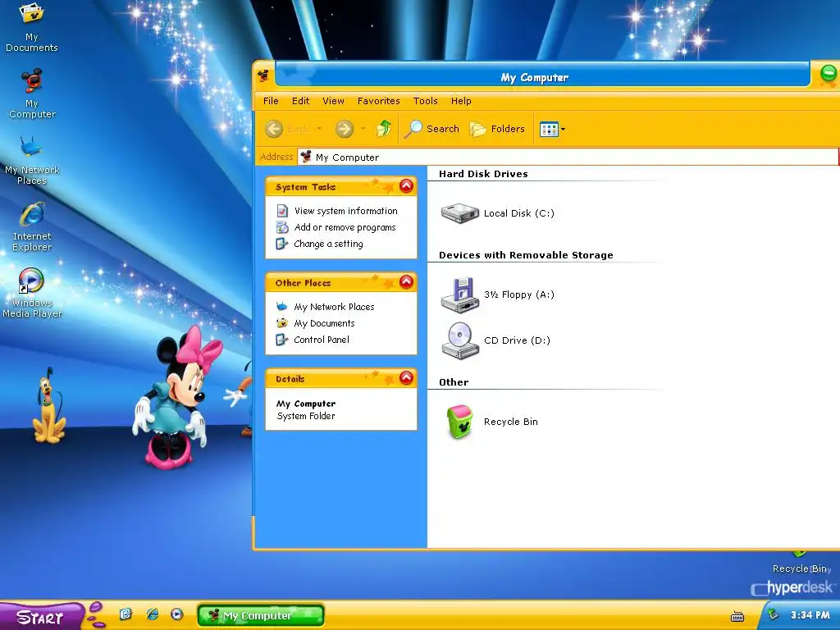Toggle the Folders pane toolbar button
The image size is (840, 630).
pos(497,129)
